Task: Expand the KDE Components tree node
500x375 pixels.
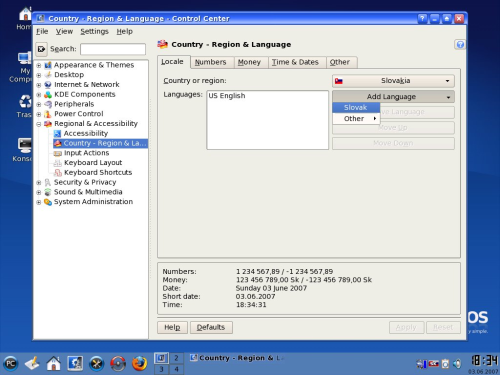Action: (39, 95)
